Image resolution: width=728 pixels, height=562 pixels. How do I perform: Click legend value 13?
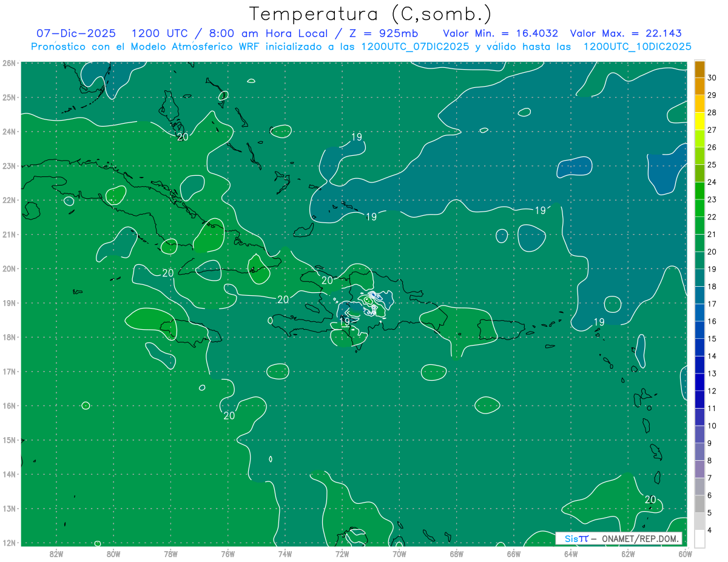[x=712, y=373]
